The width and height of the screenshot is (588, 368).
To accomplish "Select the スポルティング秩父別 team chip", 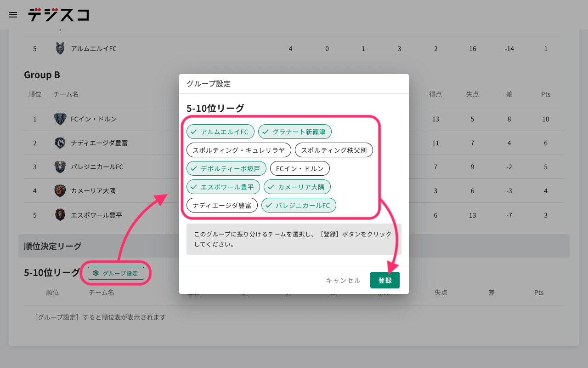I will coord(334,150).
